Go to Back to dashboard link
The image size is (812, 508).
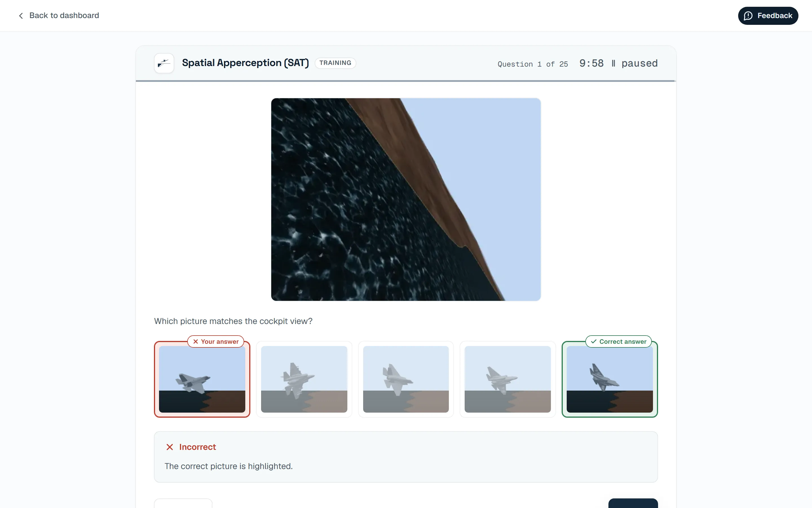click(x=58, y=16)
